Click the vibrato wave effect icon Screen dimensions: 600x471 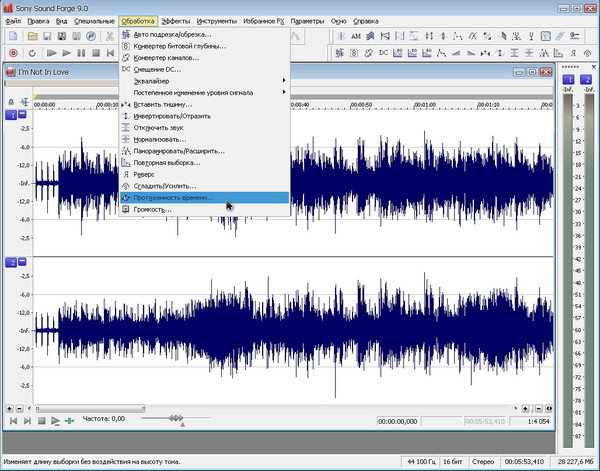[x=560, y=36]
